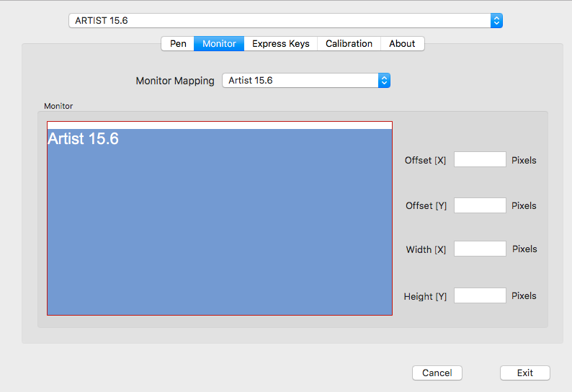Screen dimensions: 572x392
Task: Click the Width [X] label
Action: click(x=426, y=249)
